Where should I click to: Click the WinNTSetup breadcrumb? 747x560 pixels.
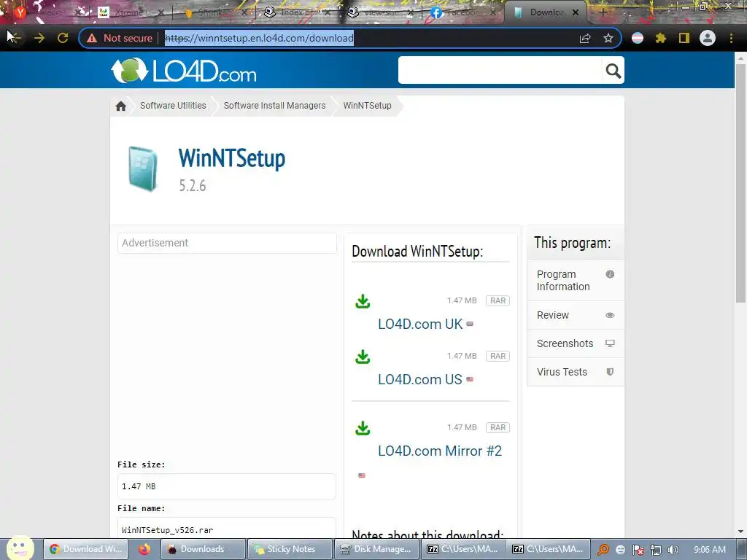[x=368, y=106]
